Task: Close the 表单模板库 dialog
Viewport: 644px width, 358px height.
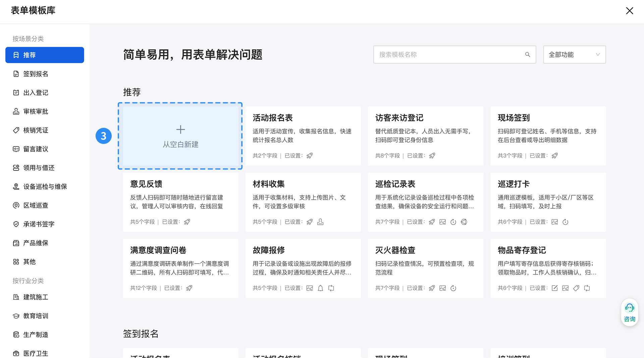Action: pos(629,11)
